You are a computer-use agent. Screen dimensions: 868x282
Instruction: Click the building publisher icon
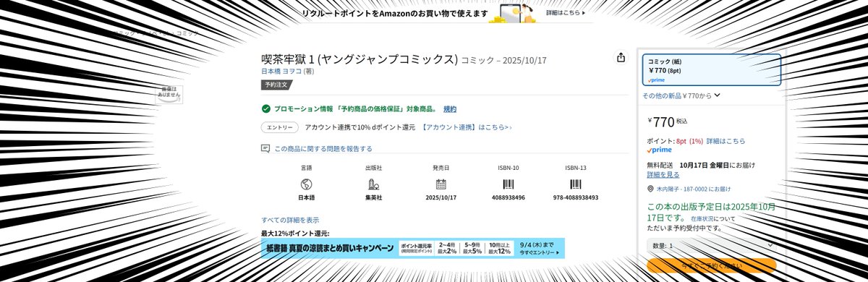373,184
